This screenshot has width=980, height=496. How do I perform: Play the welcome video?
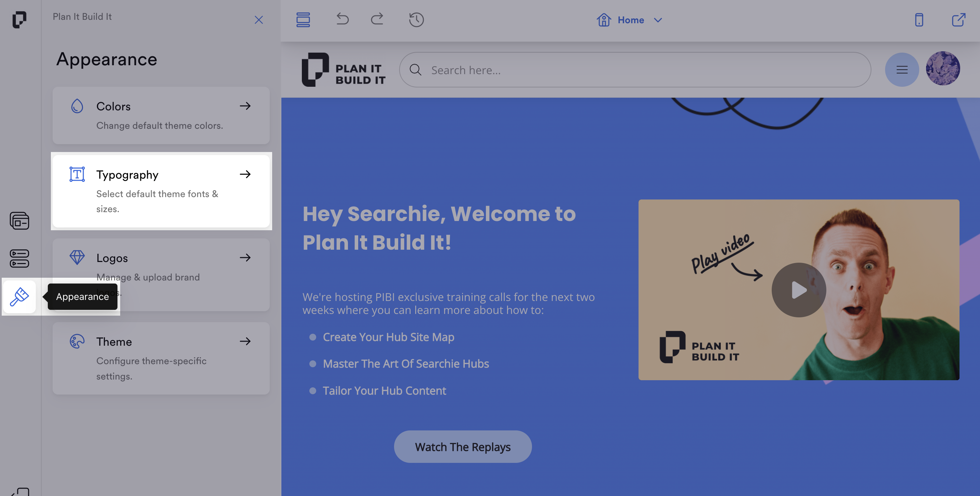pyautogui.click(x=799, y=290)
